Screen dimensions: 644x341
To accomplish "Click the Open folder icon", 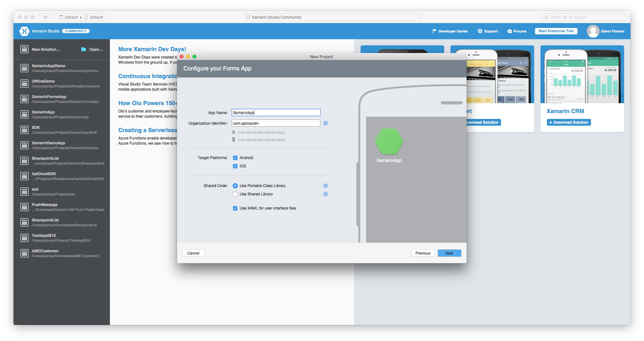I will click(x=84, y=49).
